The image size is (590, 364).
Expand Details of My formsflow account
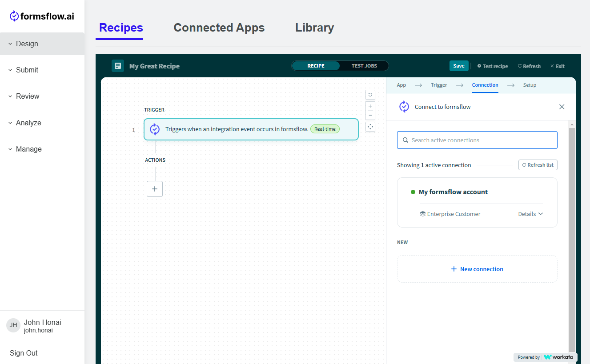530,214
